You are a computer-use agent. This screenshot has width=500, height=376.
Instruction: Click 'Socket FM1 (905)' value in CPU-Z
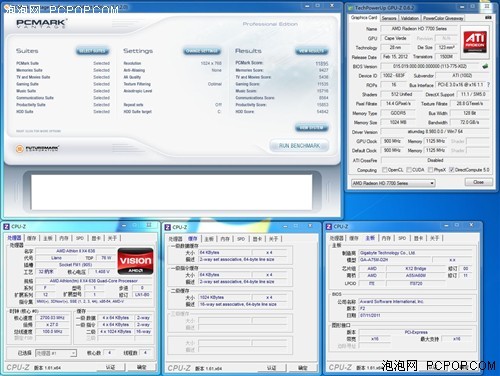[x=75, y=265]
